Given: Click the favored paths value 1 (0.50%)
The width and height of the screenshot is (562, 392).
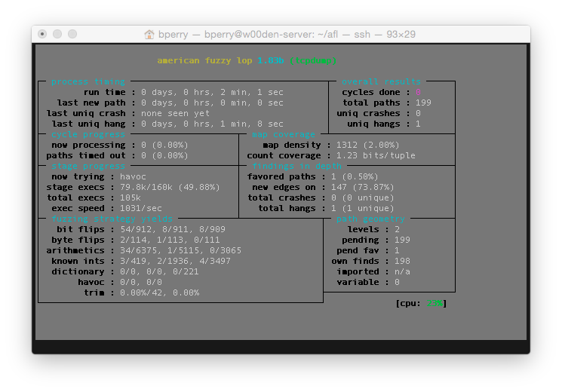Looking at the screenshot, I should [x=355, y=176].
